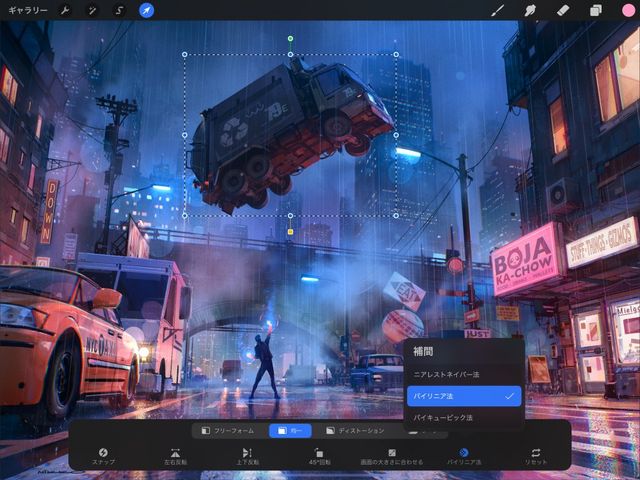
Task: Click top-middle edge transform handle
Action: click(290, 54)
